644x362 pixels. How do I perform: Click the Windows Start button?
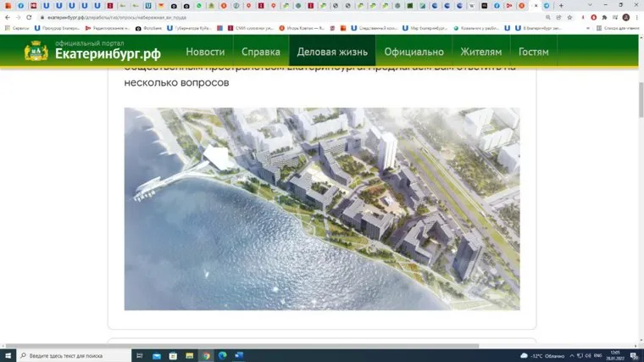(8, 355)
